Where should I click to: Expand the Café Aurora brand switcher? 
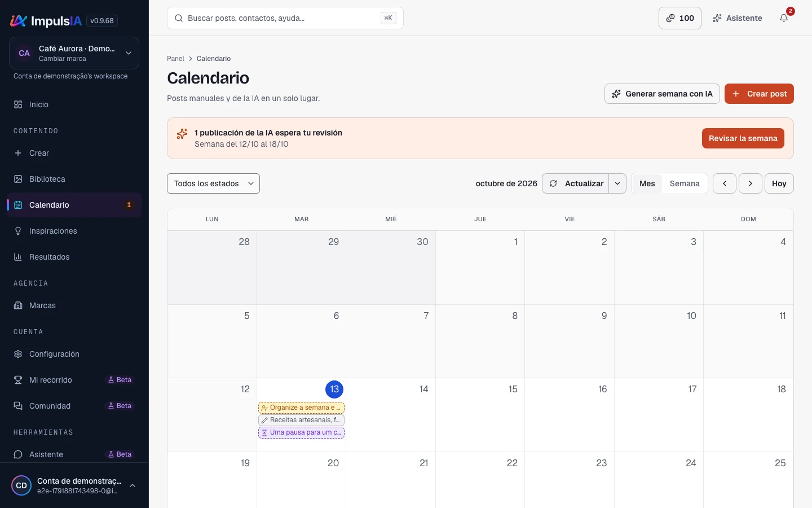pyautogui.click(x=74, y=53)
